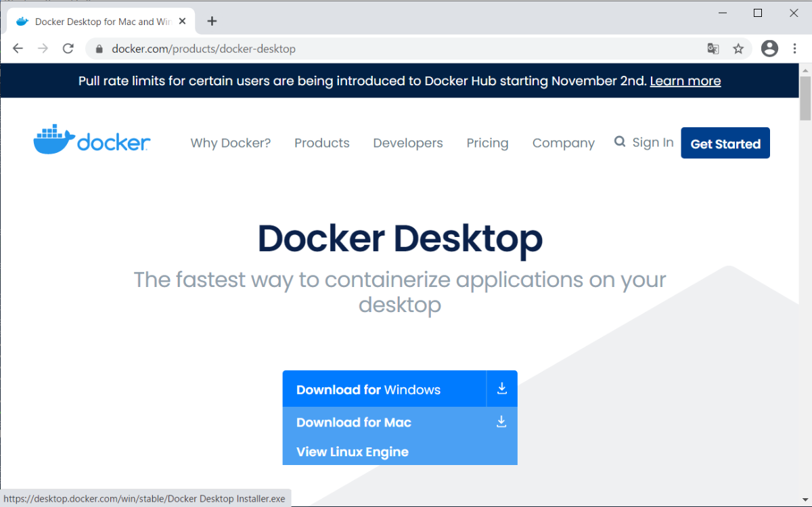Open the Developers menu

408,143
